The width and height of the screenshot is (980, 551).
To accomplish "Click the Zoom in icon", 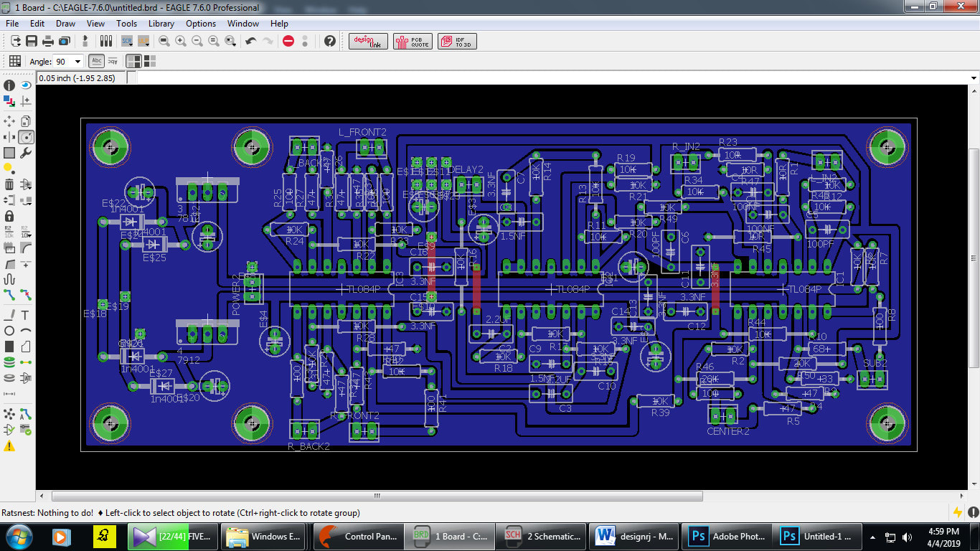I will point(181,41).
